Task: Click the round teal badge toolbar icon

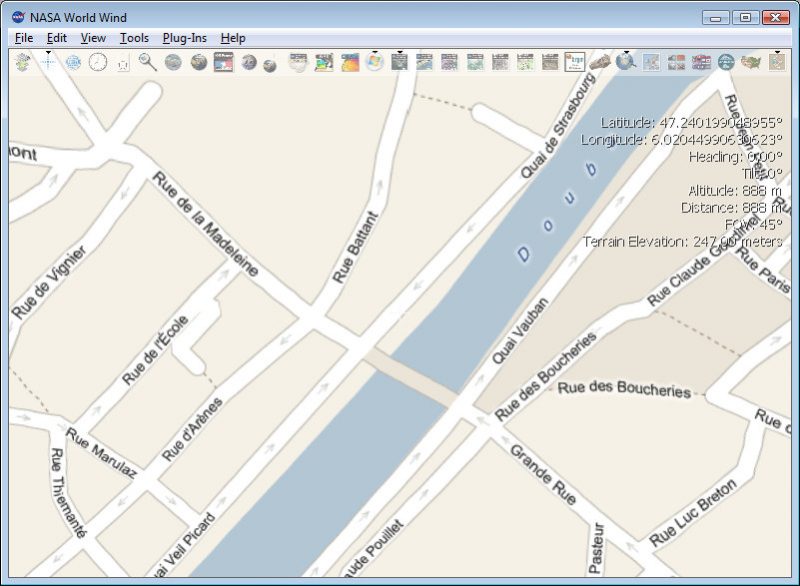Action: tap(726, 63)
